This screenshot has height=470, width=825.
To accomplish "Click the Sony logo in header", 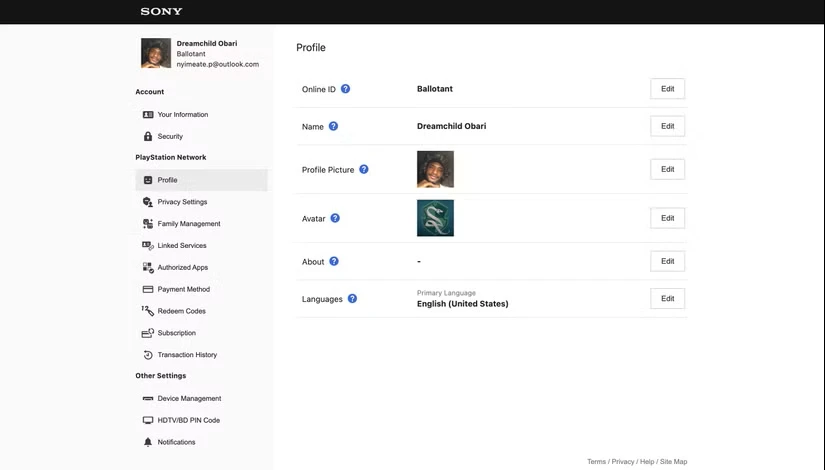I will tap(161, 12).
